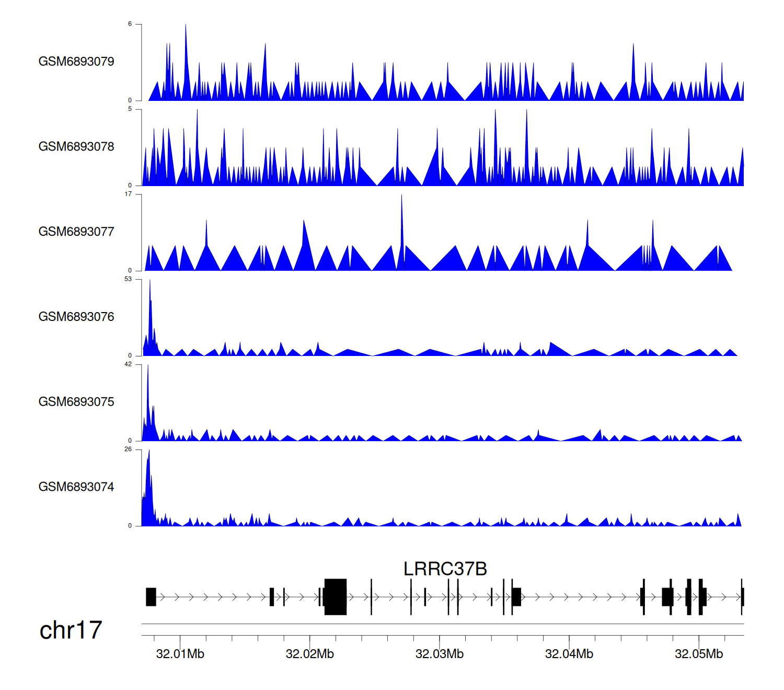Click the largest exon block of LRRC37B
The width and height of the screenshot is (784, 690).
click(336, 596)
